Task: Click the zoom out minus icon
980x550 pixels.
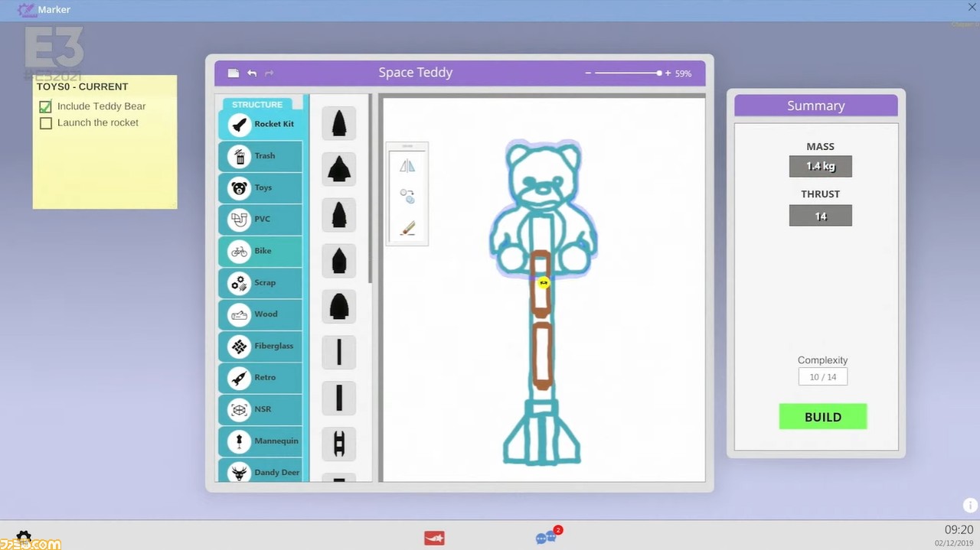Action: coord(588,73)
